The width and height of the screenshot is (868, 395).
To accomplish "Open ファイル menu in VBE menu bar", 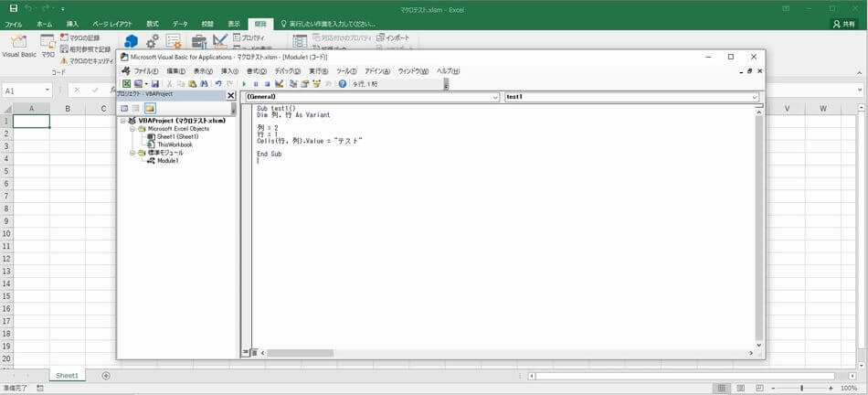I will pyautogui.click(x=146, y=71).
